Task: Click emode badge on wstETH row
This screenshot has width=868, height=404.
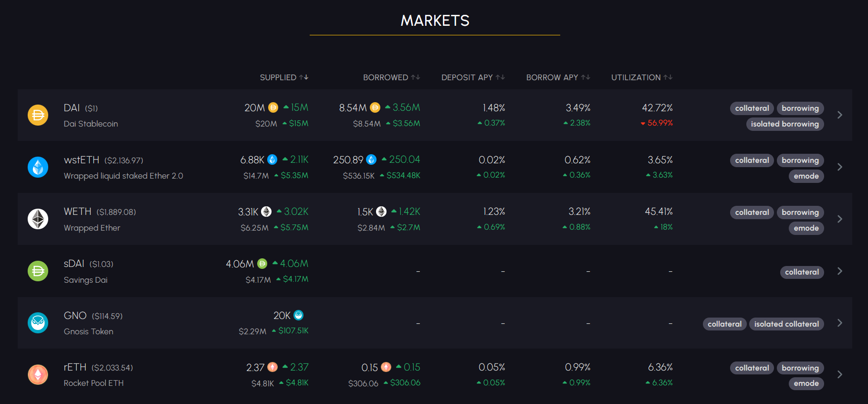Action: (806, 176)
